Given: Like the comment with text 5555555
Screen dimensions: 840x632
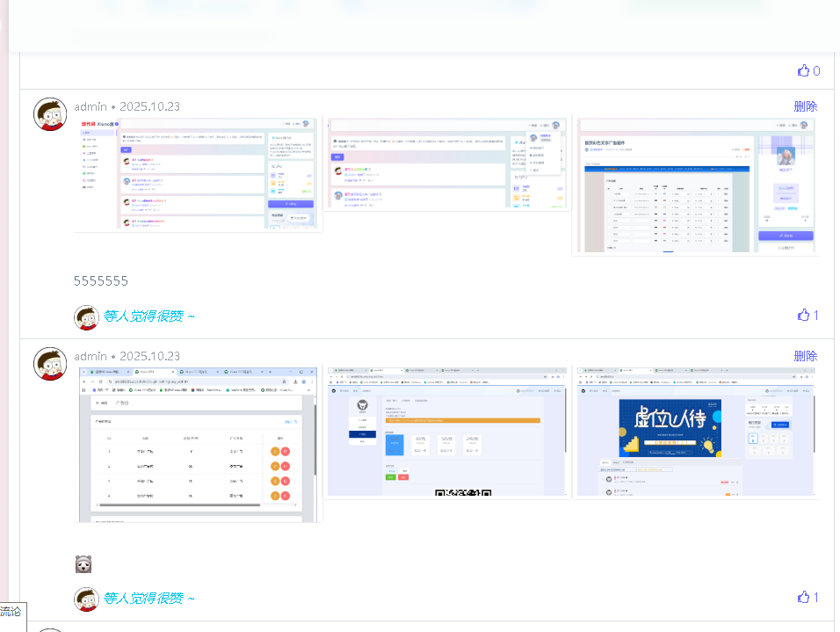Looking at the screenshot, I should coord(803,315).
